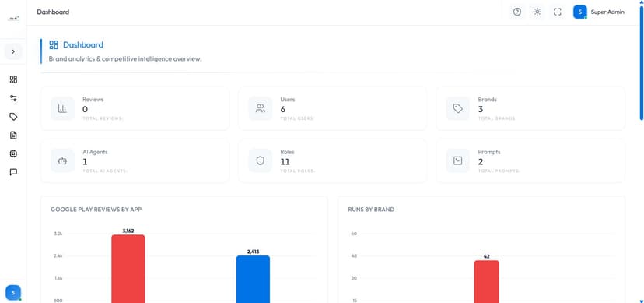
Task: Open the tag brands icon in sidebar
Action: 13,117
